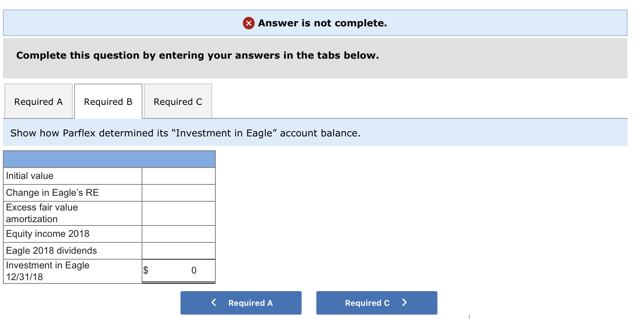Click the Eagle 2018 dividends amount field

(x=179, y=251)
